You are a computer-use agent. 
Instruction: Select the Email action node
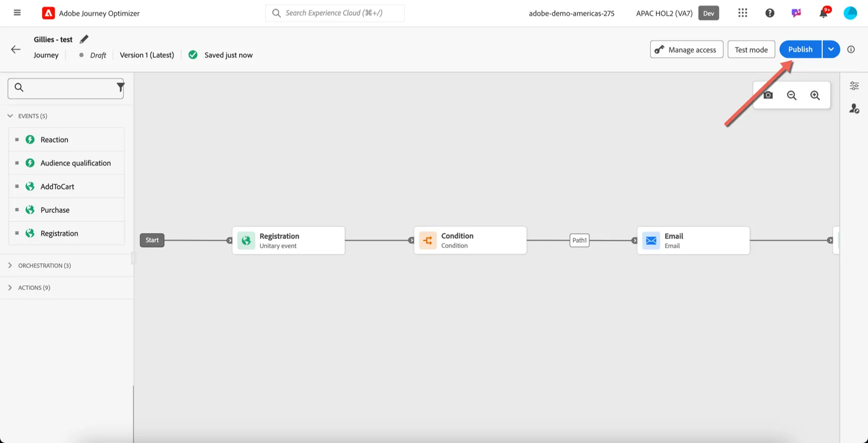pos(693,240)
